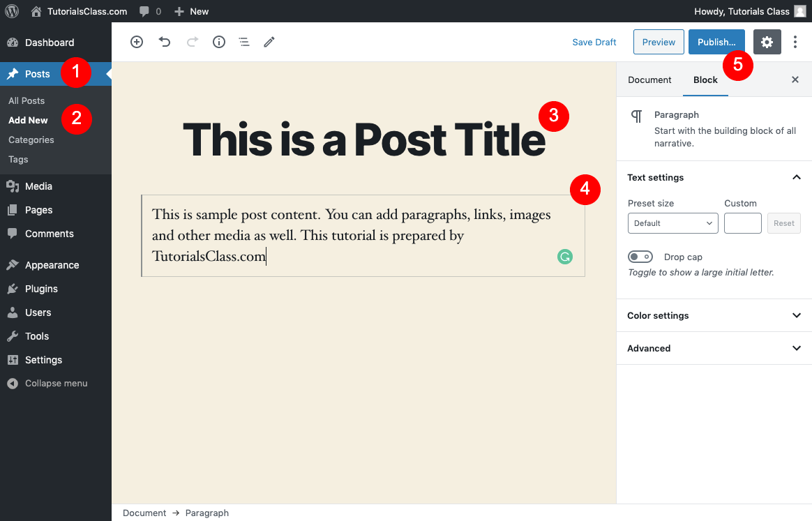Click the Custom font size input field
This screenshot has height=521, width=812.
(x=742, y=223)
